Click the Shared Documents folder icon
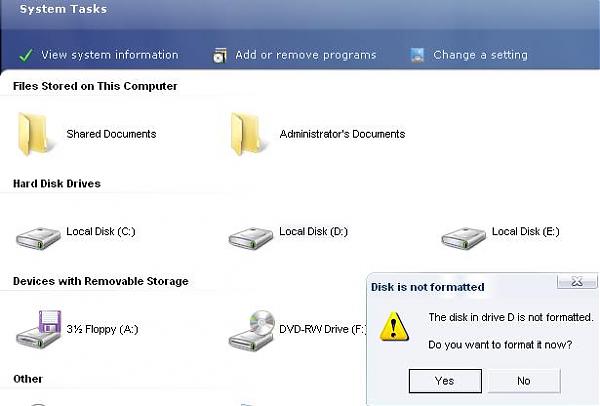 (x=33, y=134)
